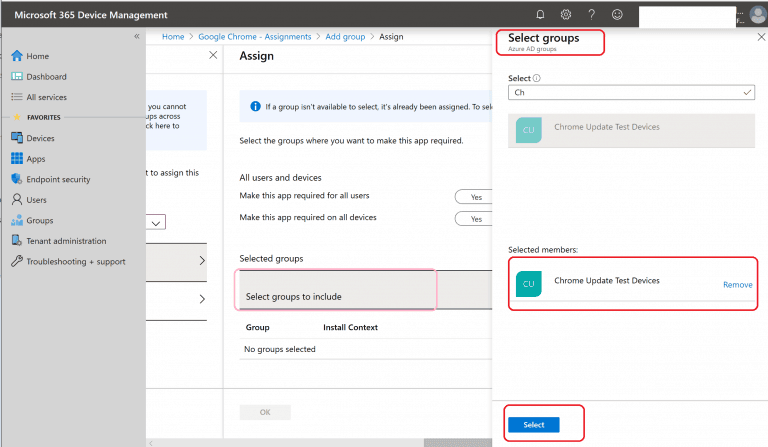The width and height of the screenshot is (768, 447).
Task: Click the Endpoint security shield icon
Action: (17, 179)
